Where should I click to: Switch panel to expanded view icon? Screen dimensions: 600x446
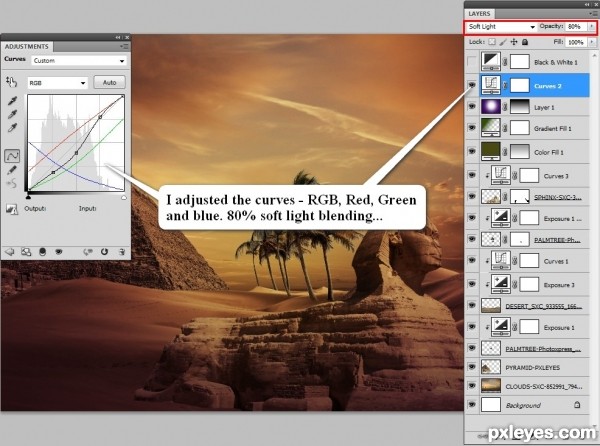26,252
